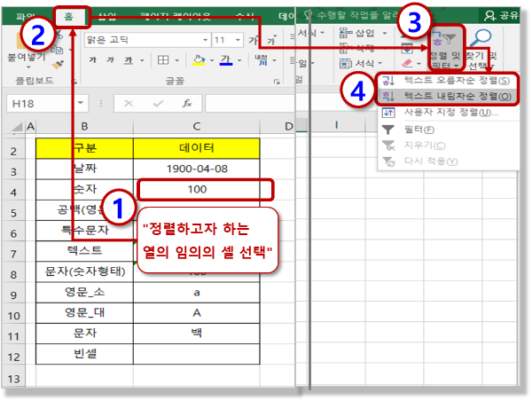Viewport: 532px width, 401px height.
Task: Toggle bold 가 formatting
Action: tap(92, 60)
